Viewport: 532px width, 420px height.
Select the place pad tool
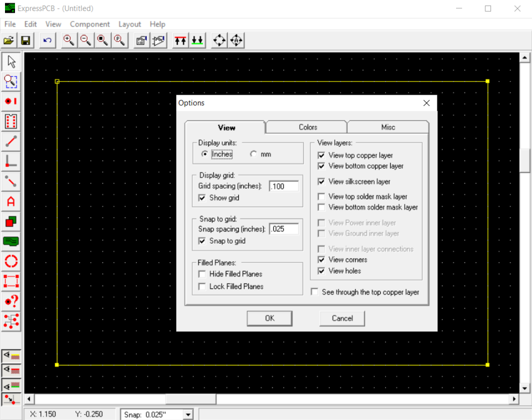pos(10,101)
